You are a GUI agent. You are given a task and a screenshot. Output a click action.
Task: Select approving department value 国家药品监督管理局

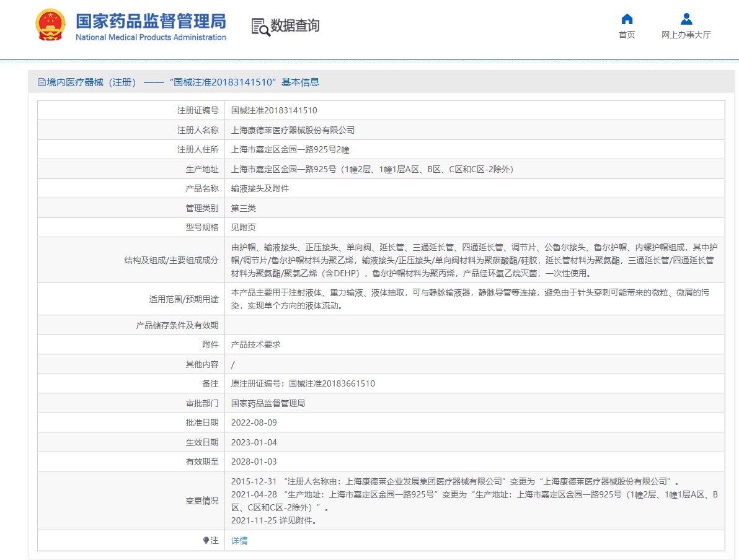click(268, 403)
